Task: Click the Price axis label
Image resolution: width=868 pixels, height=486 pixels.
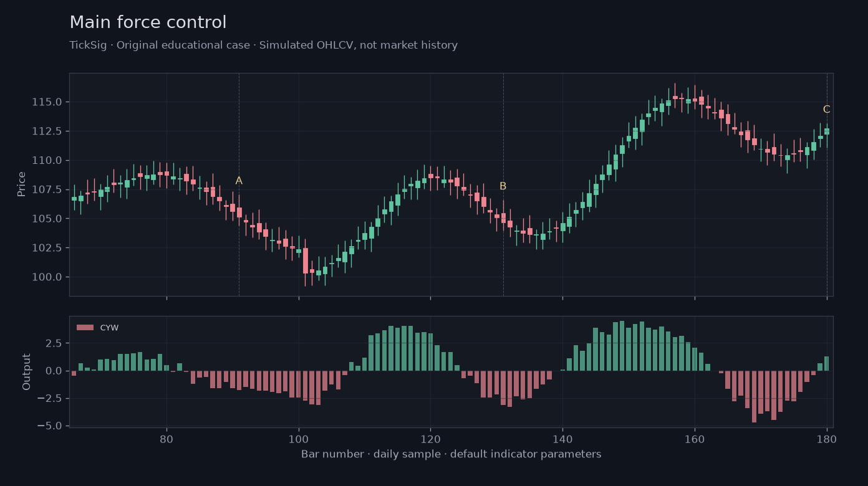Action: click(22, 184)
